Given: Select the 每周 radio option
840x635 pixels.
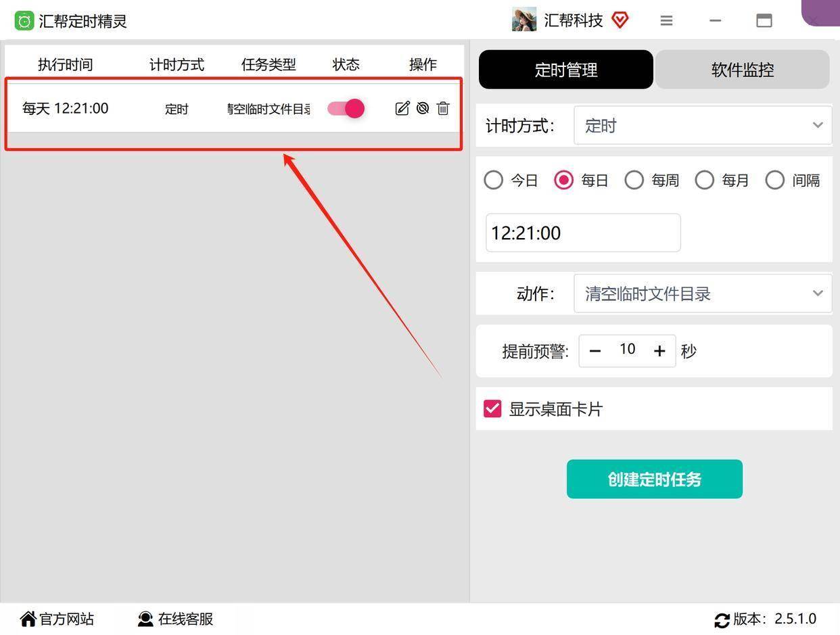Looking at the screenshot, I should click(634, 180).
